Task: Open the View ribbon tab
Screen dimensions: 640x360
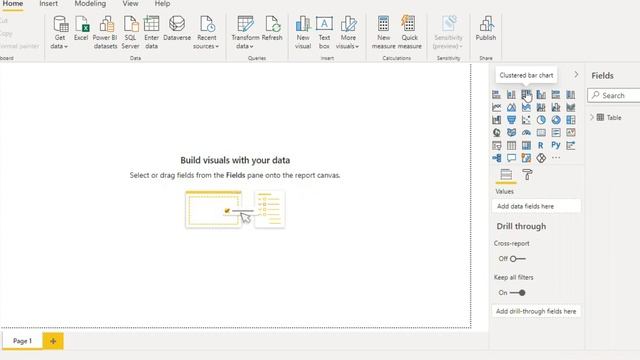Action: 130,4
